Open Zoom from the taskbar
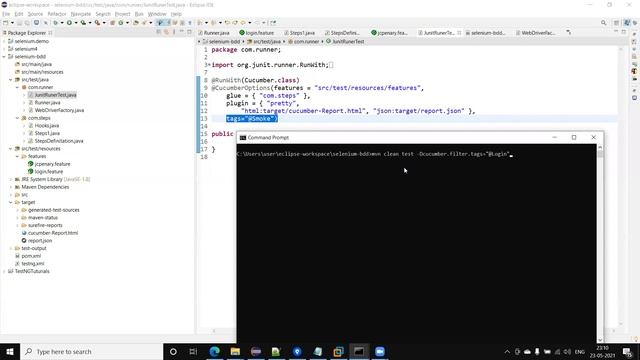Viewport: 640px width, 360px height. 380,351
